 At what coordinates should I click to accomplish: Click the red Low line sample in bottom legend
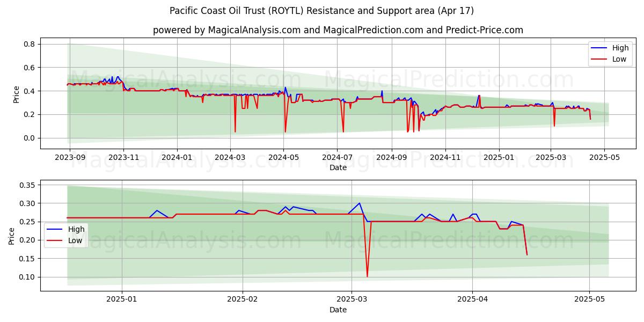[x=55, y=240]
